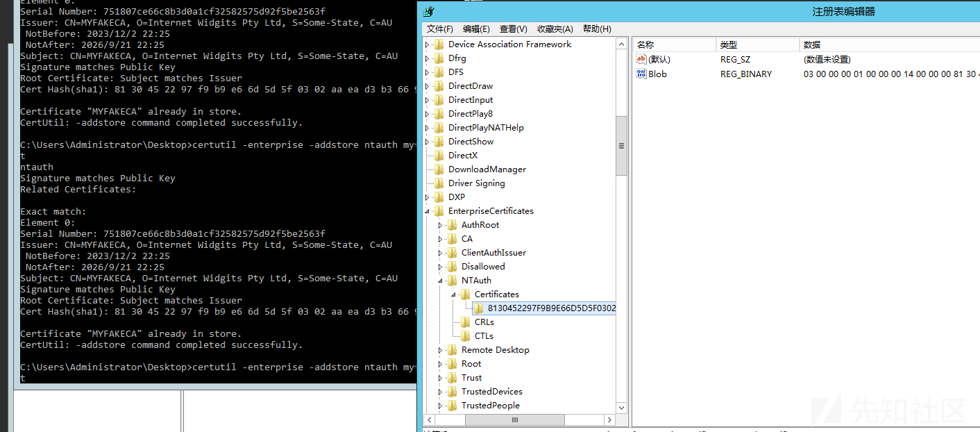Screen dimensions: 980x432
Task: Open the 查看(V) menu
Action: point(513,28)
